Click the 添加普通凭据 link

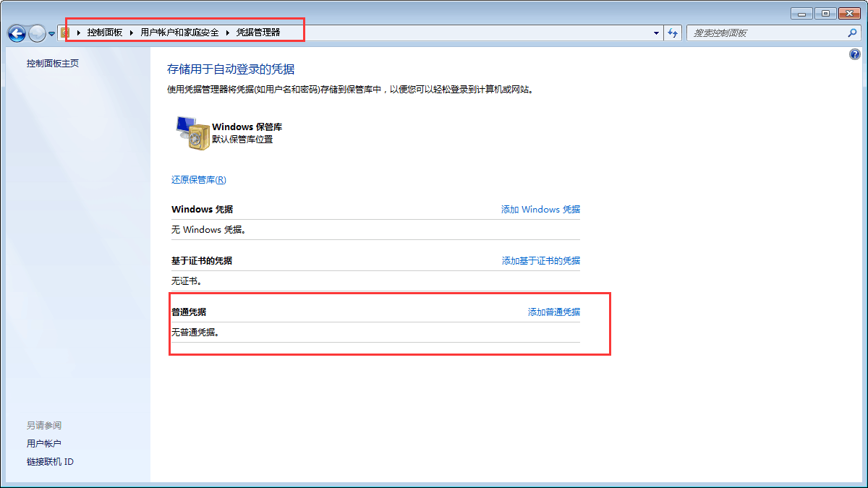click(553, 309)
